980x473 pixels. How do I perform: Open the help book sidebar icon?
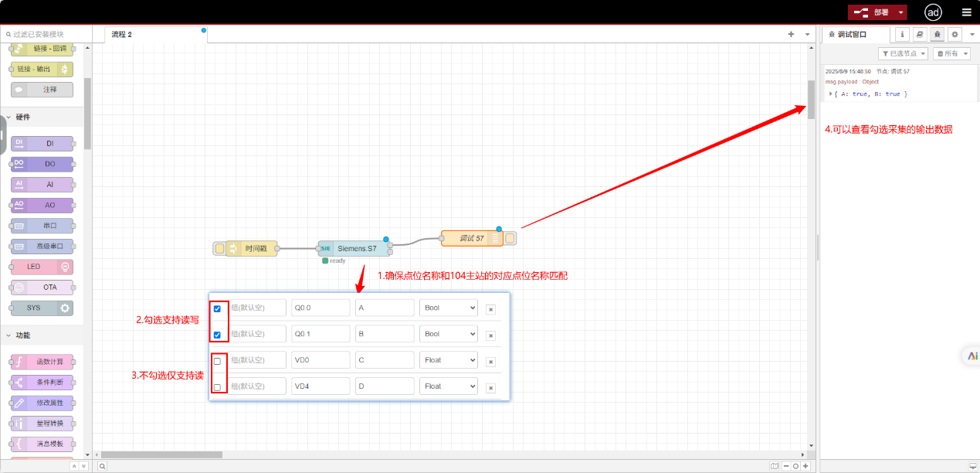(x=920, y=34)
